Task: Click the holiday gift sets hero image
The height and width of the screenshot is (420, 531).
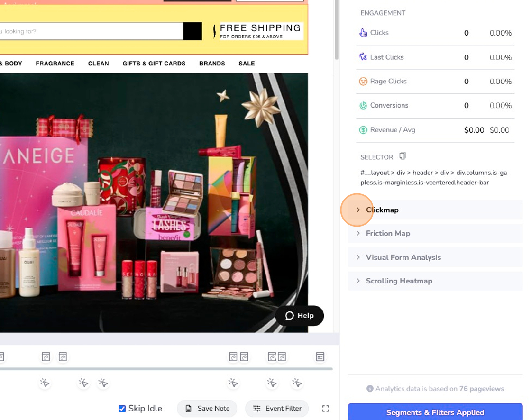Action: (x=154, y=202)
